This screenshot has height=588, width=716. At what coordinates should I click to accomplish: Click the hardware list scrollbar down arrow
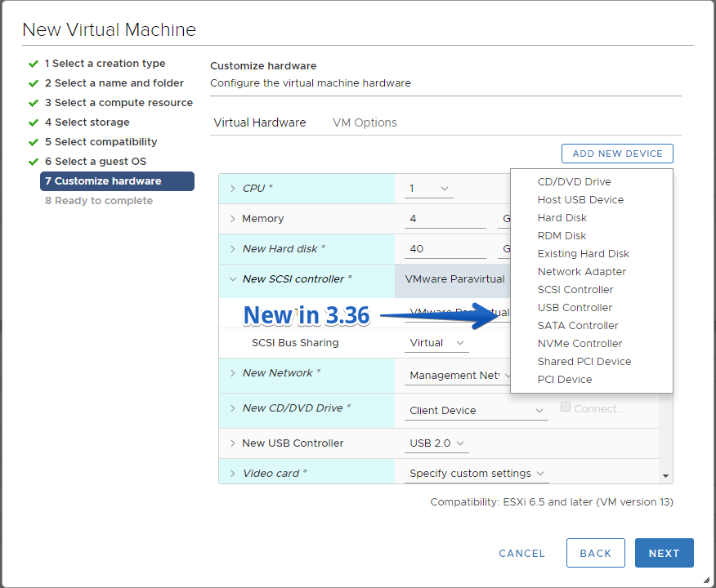[666, 476]
